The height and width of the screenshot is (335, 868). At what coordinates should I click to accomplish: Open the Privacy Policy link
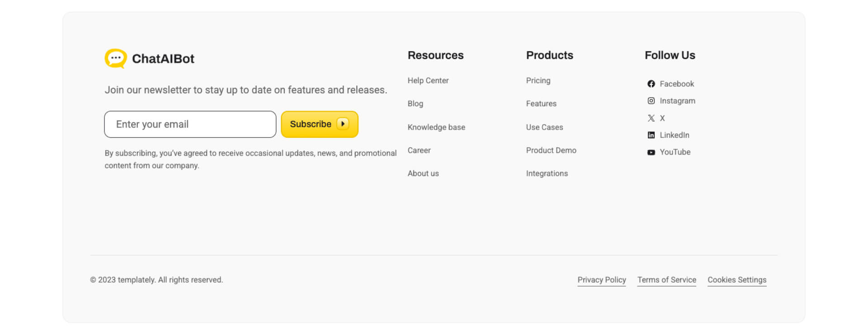point(602,280)
